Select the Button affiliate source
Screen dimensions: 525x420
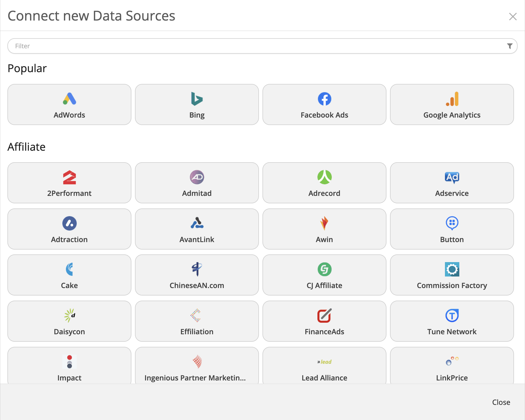click(452, 229)
